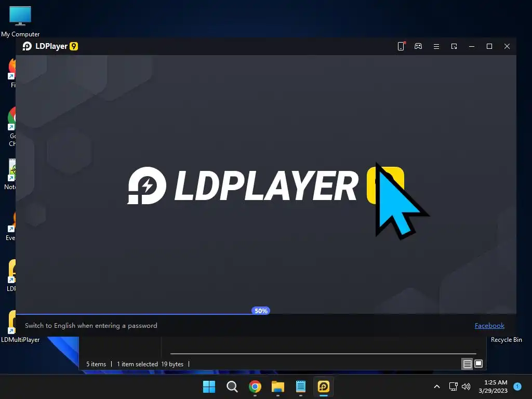Open the notification center badge
The image size is (532, 399).
[x=517, y=386]
